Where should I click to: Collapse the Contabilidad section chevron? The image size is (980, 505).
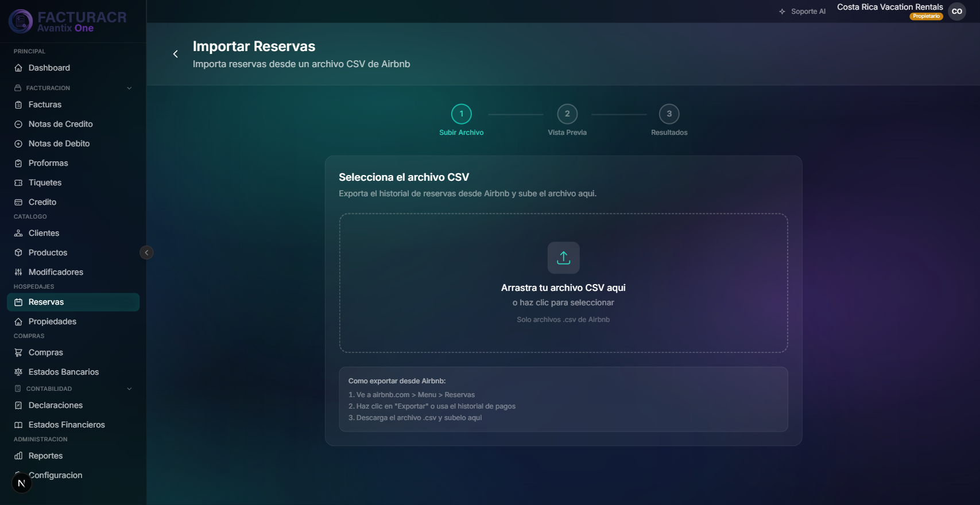(129, 389)
